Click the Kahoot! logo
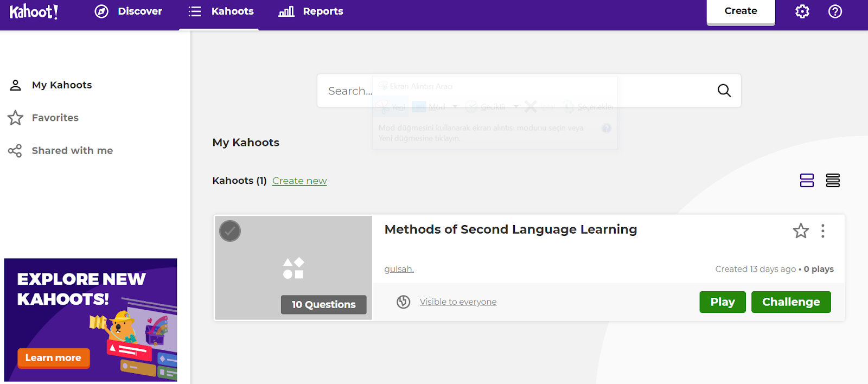The image size is (868, 384). pyautogui.click(x=34, y=11)
